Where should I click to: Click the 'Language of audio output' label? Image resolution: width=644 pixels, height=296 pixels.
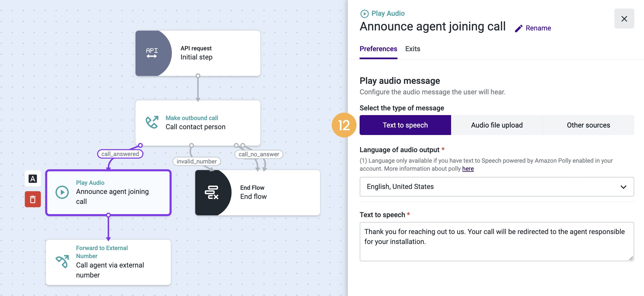tap(399, 150)
